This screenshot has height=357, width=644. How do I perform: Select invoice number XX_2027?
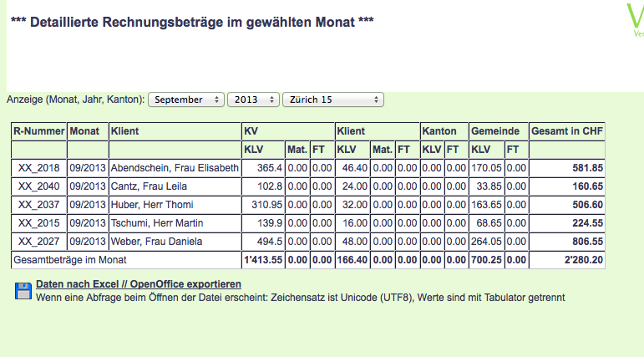coord(39,242)
